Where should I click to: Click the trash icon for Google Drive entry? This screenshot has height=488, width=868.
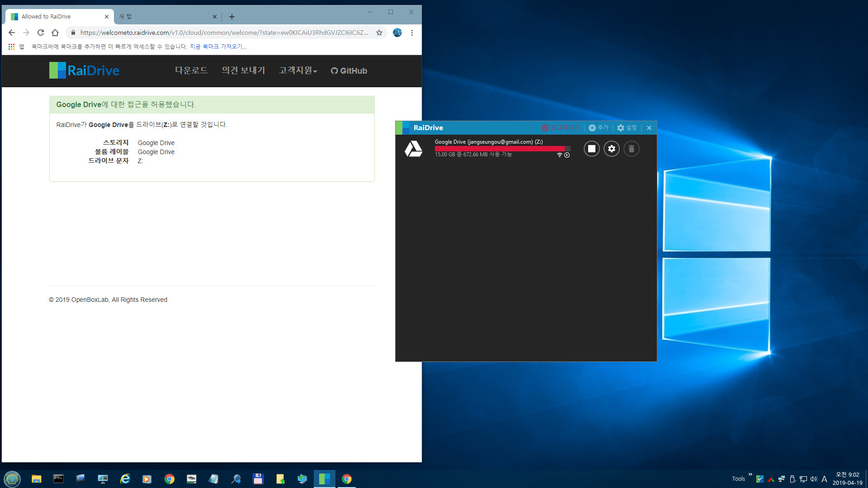tap(631, 149)
